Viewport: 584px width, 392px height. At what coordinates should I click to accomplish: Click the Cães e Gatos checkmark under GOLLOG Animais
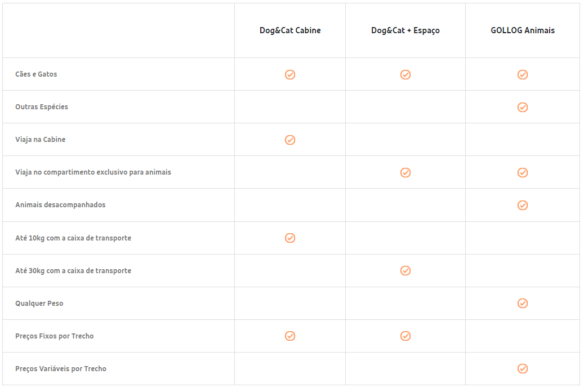(x=523, y=74)
